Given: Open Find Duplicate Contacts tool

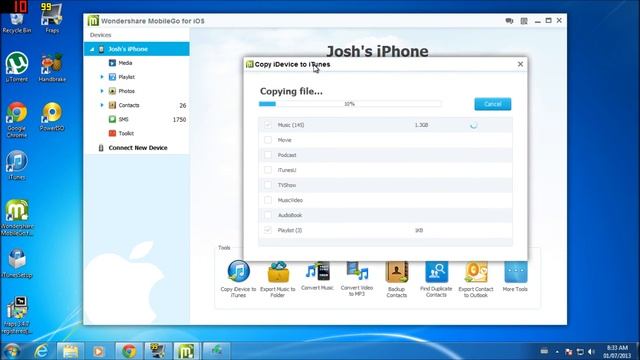Looking at the screenshot, I should [436, 272].
